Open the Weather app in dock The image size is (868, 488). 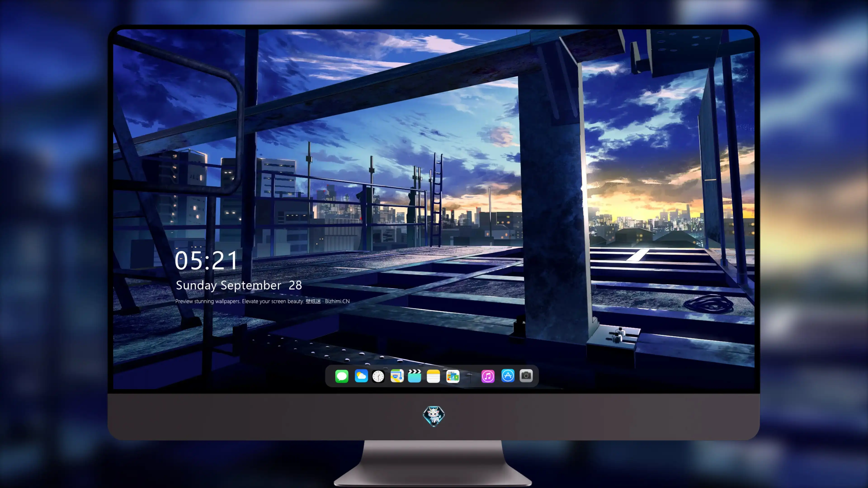pos(361,376)
